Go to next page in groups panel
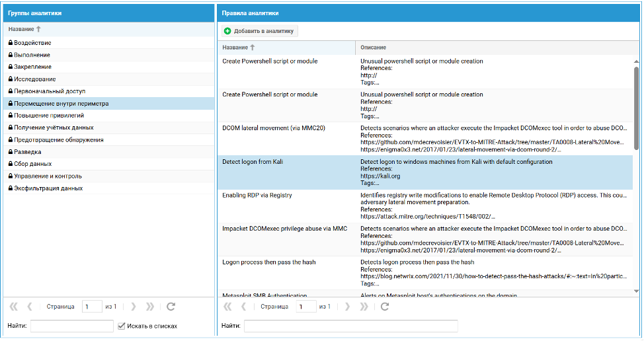 pos(134,307)
